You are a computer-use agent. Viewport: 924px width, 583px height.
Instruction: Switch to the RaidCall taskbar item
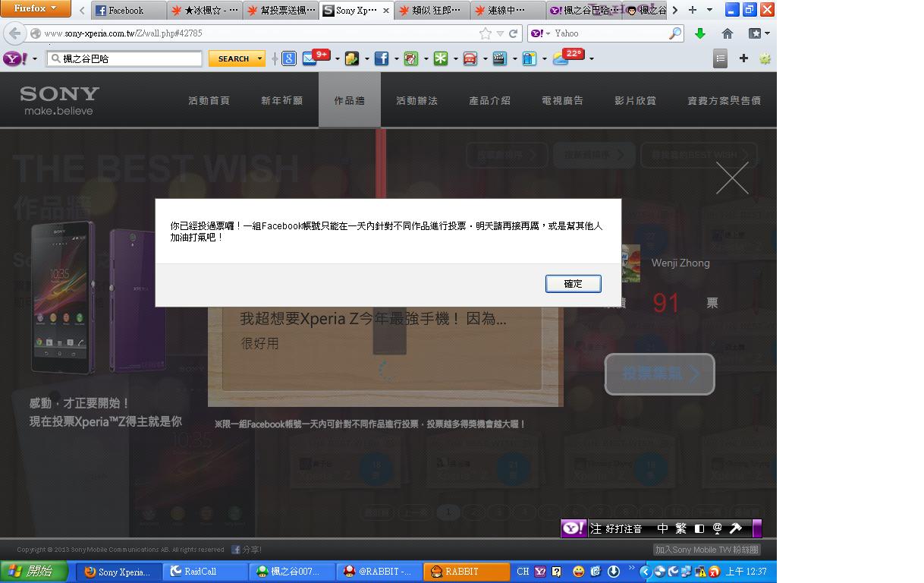[206, 572]
